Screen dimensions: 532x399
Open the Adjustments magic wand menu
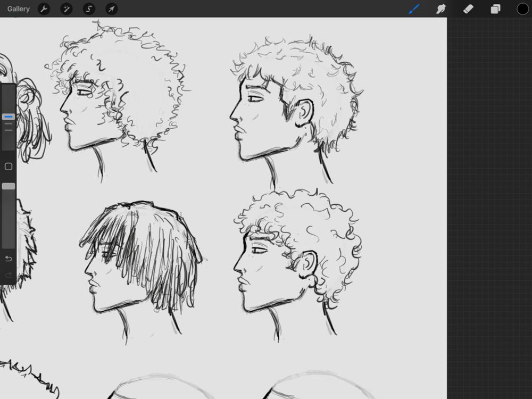coord(66,9)
